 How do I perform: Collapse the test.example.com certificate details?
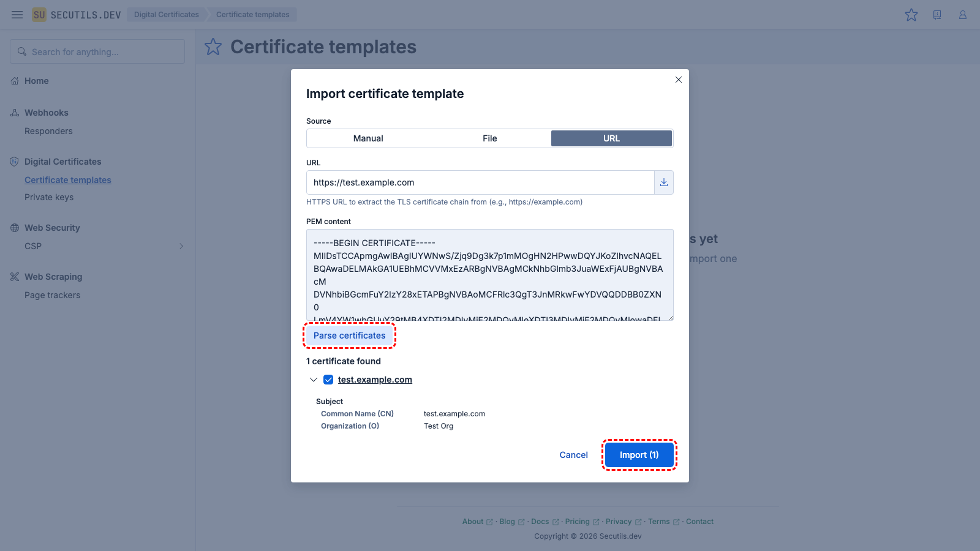pos(314,380)
